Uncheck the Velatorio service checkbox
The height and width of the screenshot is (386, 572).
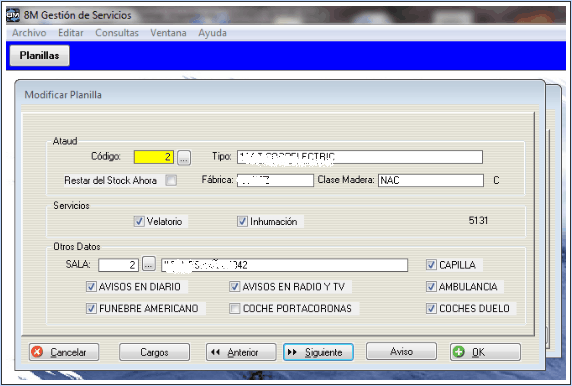click(139, 221)
